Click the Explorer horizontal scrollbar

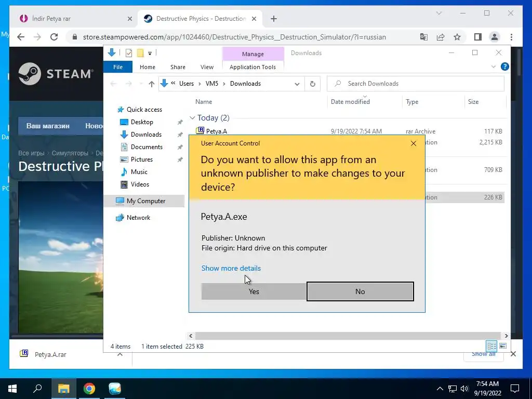[348, 336]
